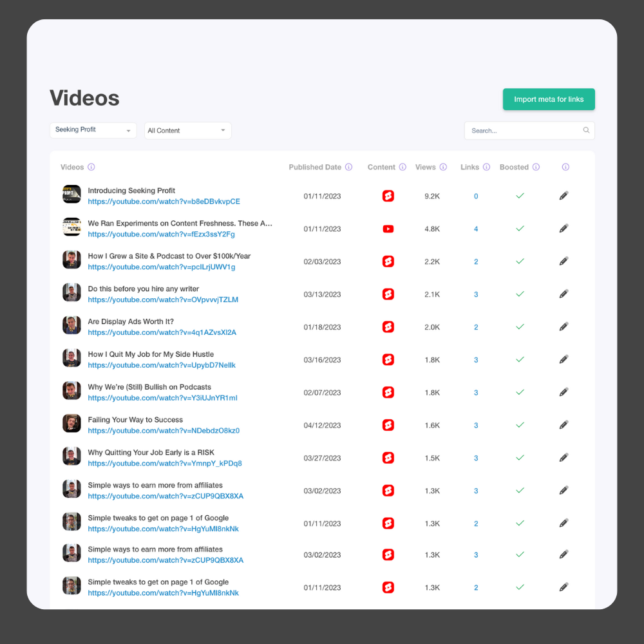
Task: Toggle boosted checkmark for Why Quitting Your Job Early
Action: tap(520, 457)
